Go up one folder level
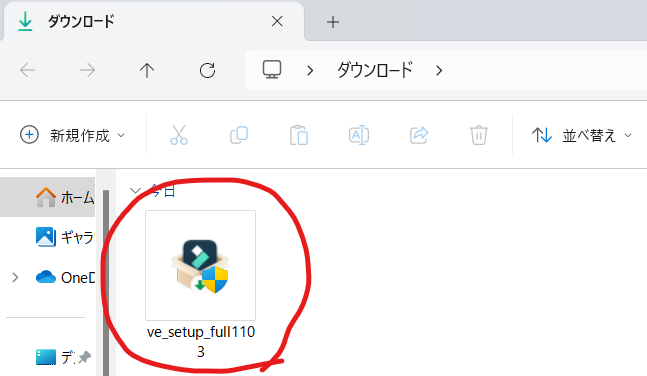This screenshot has height=376, width=647. click(147, 70)
